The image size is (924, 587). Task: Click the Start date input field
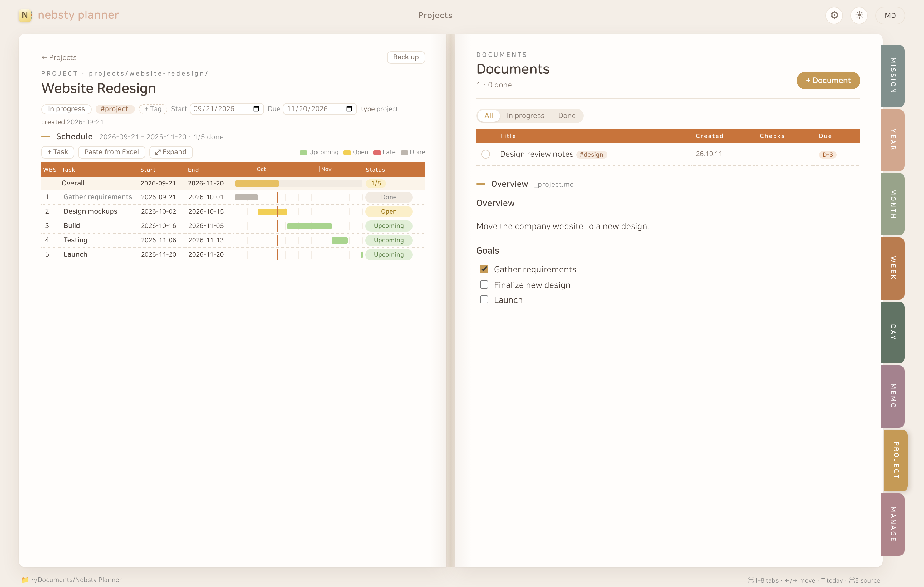[227, 109]
